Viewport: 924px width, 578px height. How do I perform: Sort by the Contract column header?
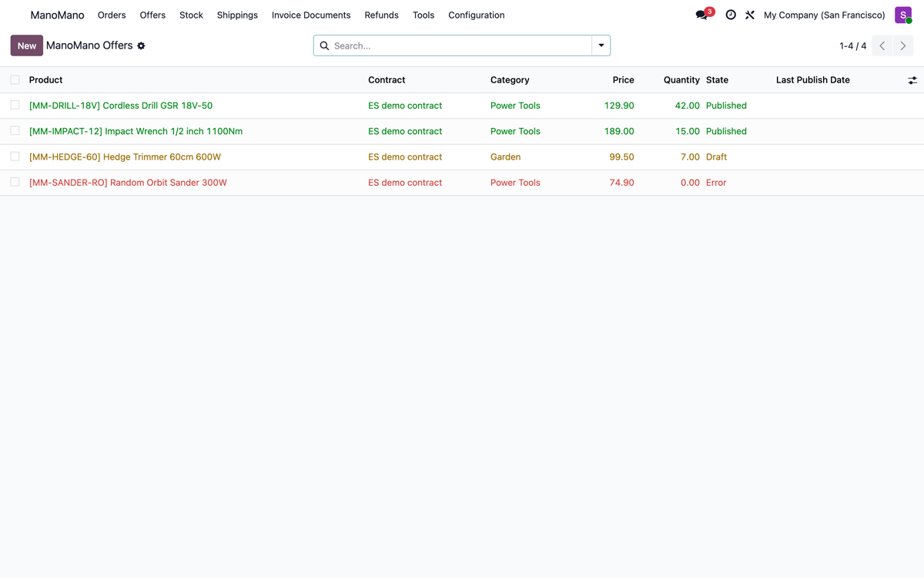(x=387, y=80)
